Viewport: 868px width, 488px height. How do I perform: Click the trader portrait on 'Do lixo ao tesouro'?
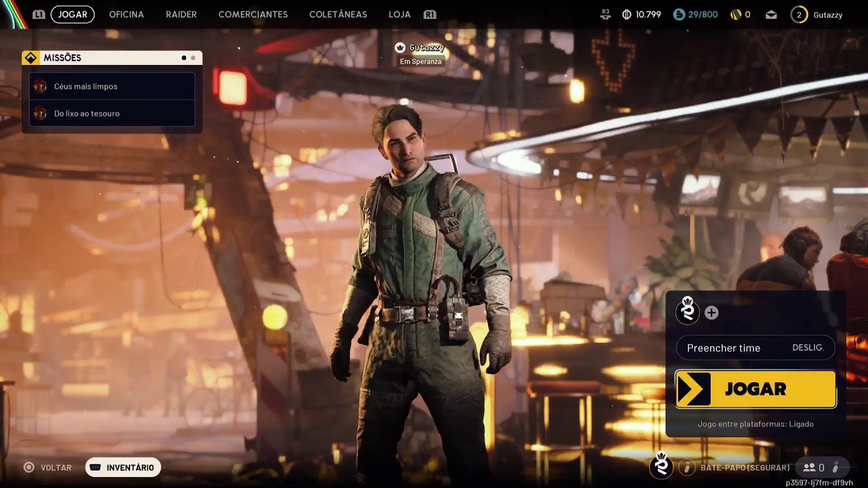coord(40,113)
